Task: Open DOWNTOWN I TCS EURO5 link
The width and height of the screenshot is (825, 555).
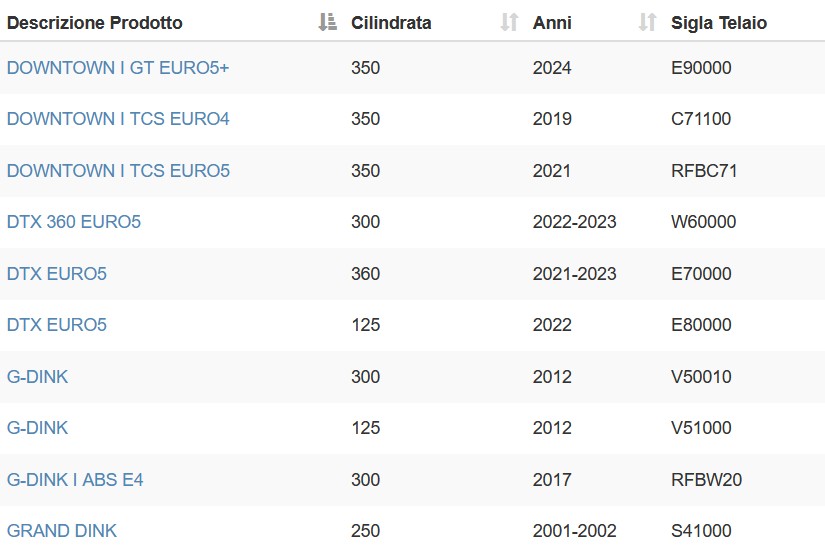Action: pyautogui.click(x=118, y=171)
